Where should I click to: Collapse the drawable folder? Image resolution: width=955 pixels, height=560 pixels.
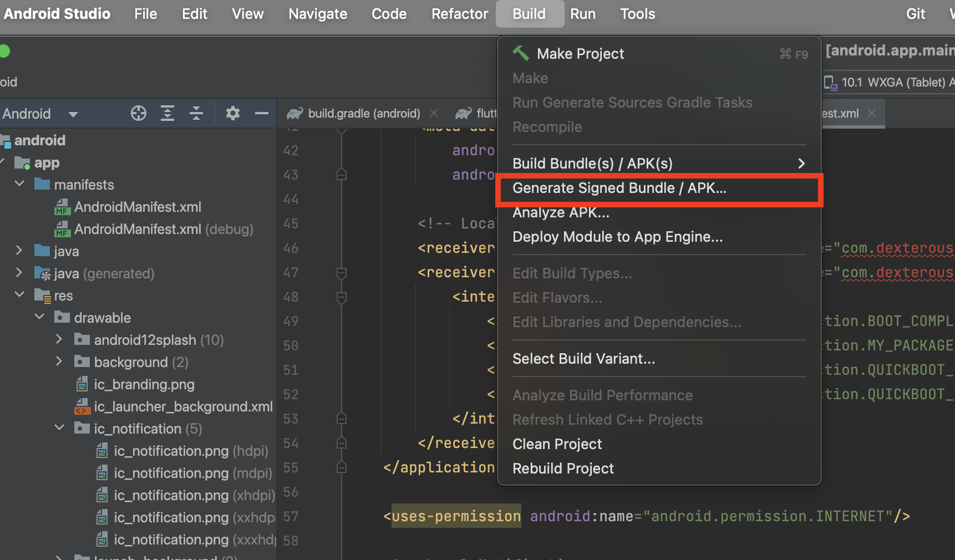coord(39,317)
